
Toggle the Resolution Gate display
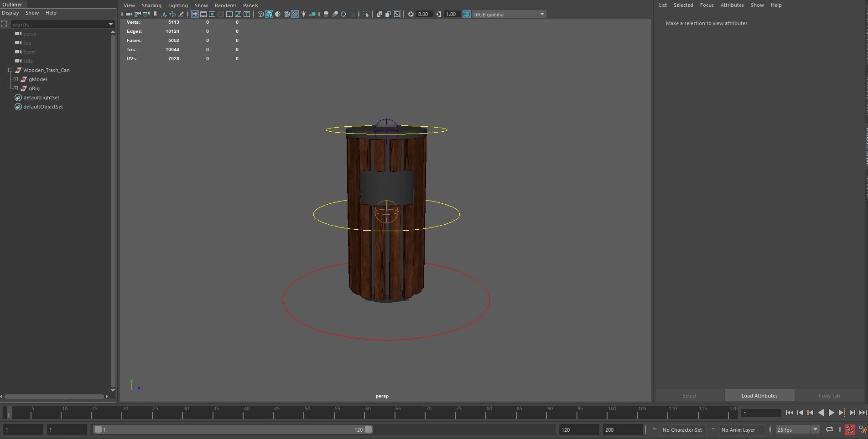tap(212, 14)
